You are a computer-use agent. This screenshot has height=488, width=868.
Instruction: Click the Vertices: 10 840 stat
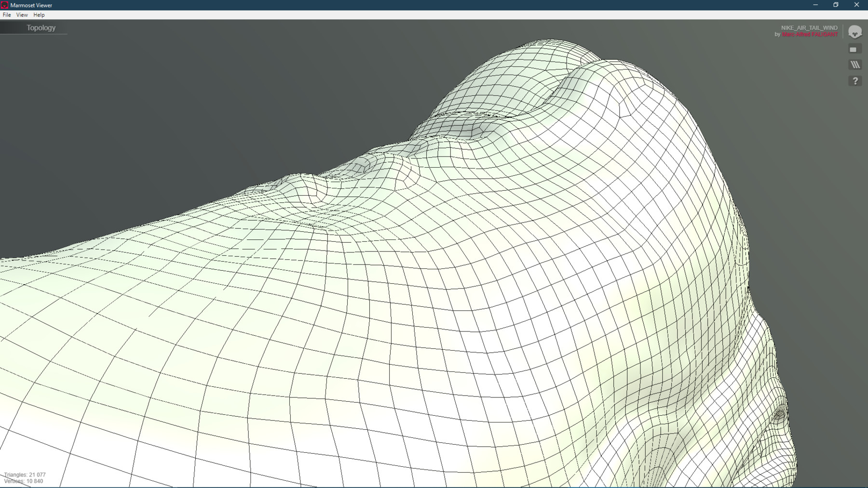pyautogui.click(x=23, y=481)
